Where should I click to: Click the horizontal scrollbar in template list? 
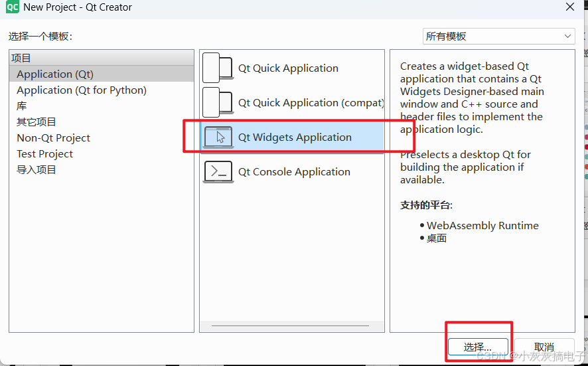point(290,326)
